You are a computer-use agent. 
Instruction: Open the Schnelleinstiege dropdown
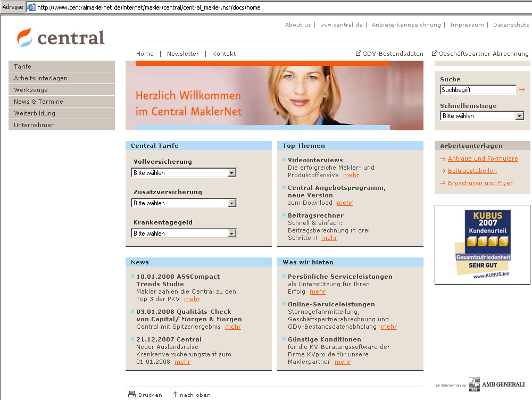(x=482, y=115)
